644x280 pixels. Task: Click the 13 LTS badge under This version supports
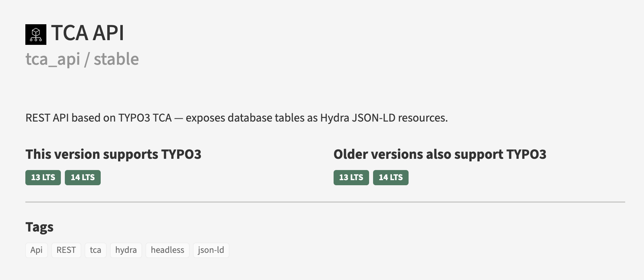tap(43, 178)
